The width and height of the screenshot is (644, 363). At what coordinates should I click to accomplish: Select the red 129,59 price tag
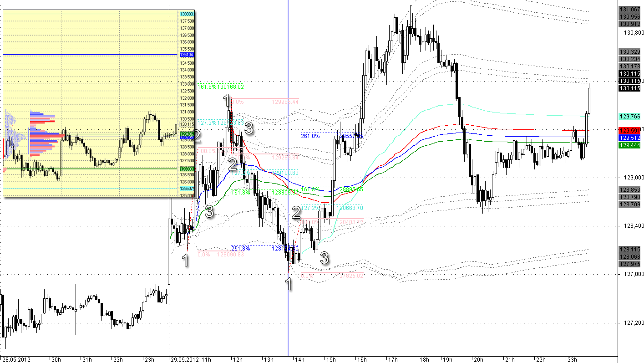pyautogui.click(x=630, y=130)
